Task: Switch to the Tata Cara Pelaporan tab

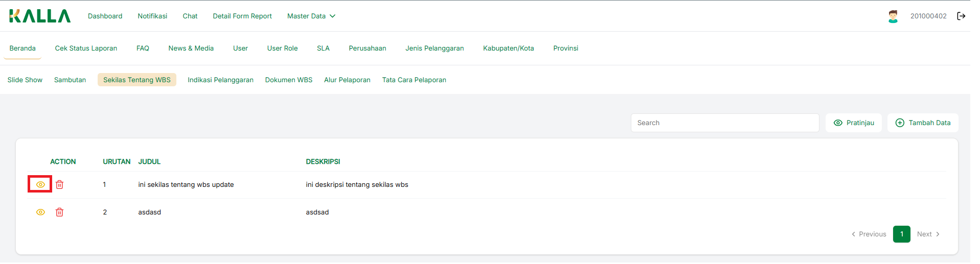Action: (414, 80)
